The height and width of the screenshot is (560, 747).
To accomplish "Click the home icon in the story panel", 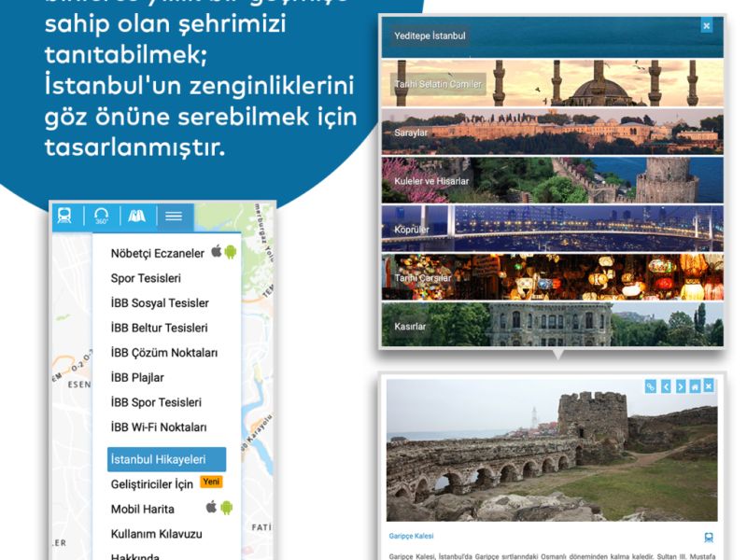I will pos(695,386).
